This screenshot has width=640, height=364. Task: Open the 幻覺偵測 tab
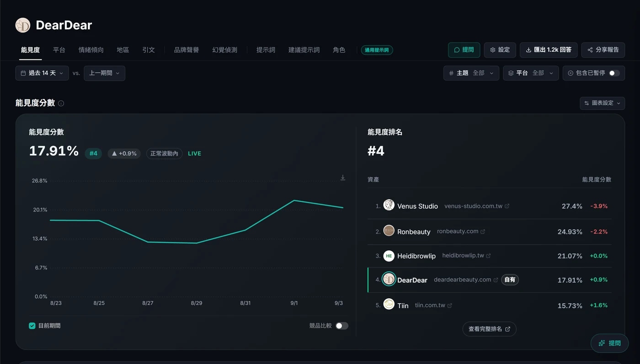[x=224, y=50]
